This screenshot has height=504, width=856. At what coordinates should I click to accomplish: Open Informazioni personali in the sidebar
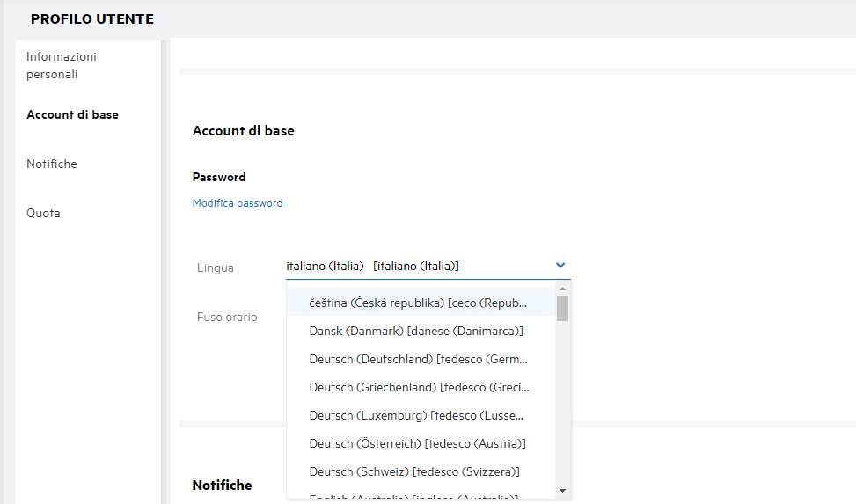pyautogui.click(x=62, y=65)
